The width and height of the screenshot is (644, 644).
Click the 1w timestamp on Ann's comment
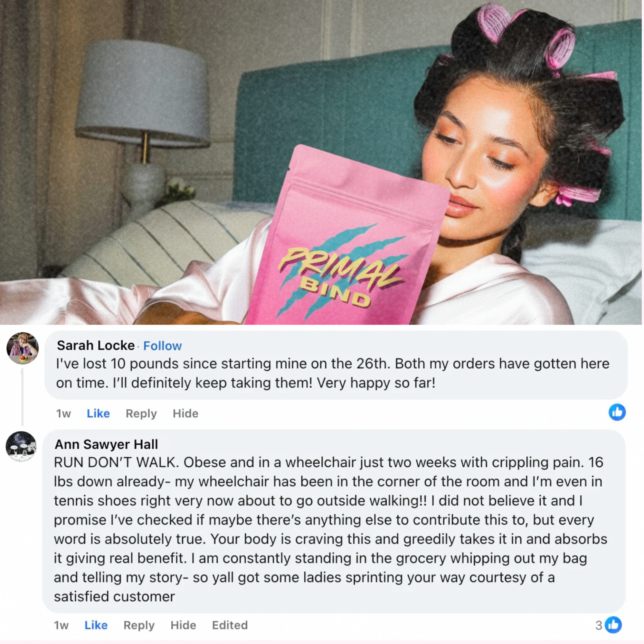(61, 625)
